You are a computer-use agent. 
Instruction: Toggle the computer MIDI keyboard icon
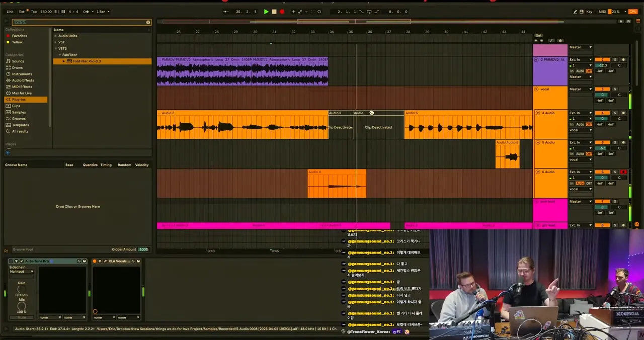pyautogui.click(x=582, y=12)
